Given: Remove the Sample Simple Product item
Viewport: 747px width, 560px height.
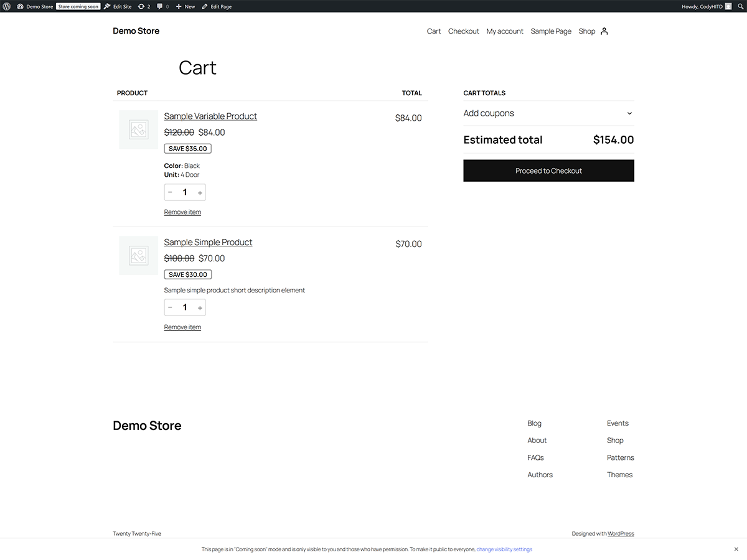Looking at the screenshot, I should [182, 327].
